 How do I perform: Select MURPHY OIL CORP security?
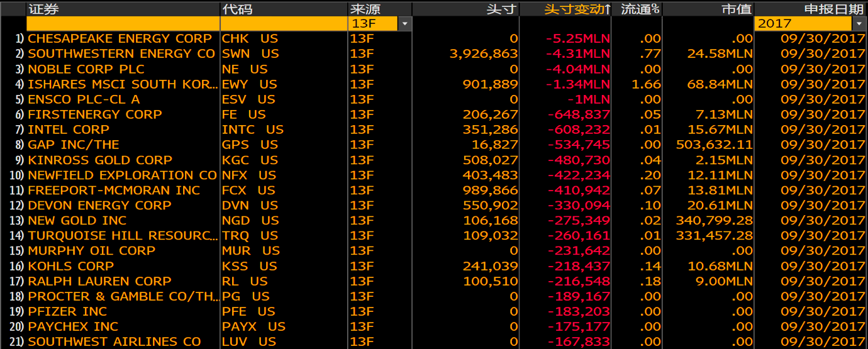tap(91, 251)
